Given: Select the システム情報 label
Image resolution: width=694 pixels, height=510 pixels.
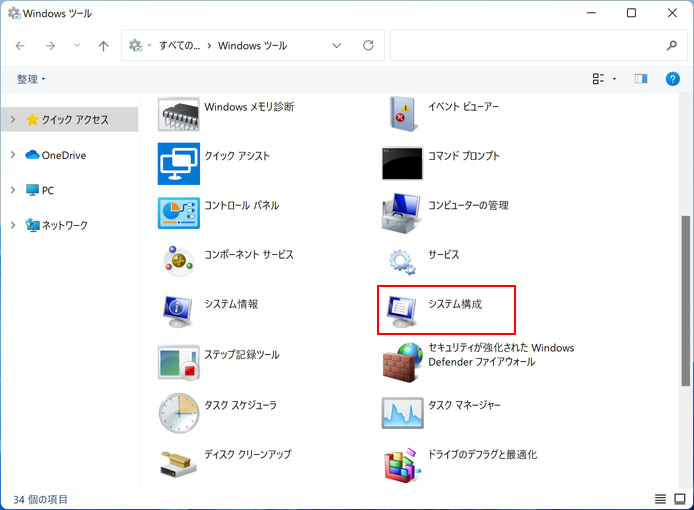Looking at the screenshot, I should [231, 304].
